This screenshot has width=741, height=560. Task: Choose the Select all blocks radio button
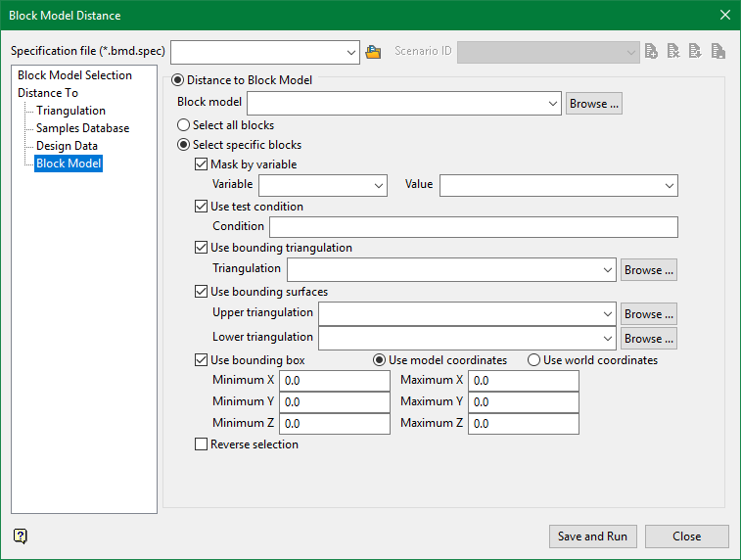pyautogui.click(x=183, y=125)
